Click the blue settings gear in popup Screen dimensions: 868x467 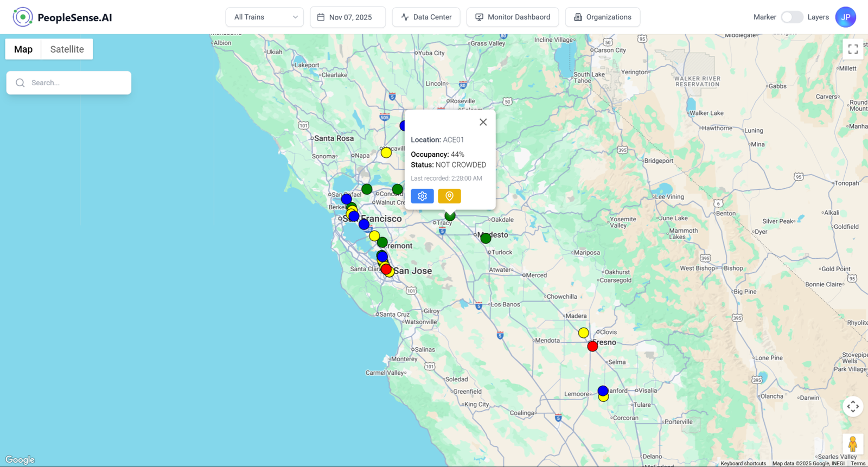tap(422, 196)
